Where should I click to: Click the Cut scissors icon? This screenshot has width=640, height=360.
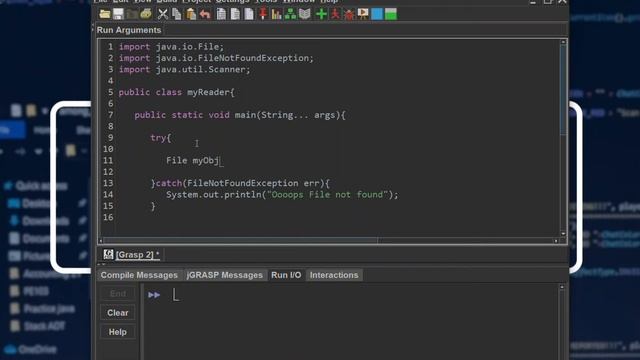pos(162,14)
